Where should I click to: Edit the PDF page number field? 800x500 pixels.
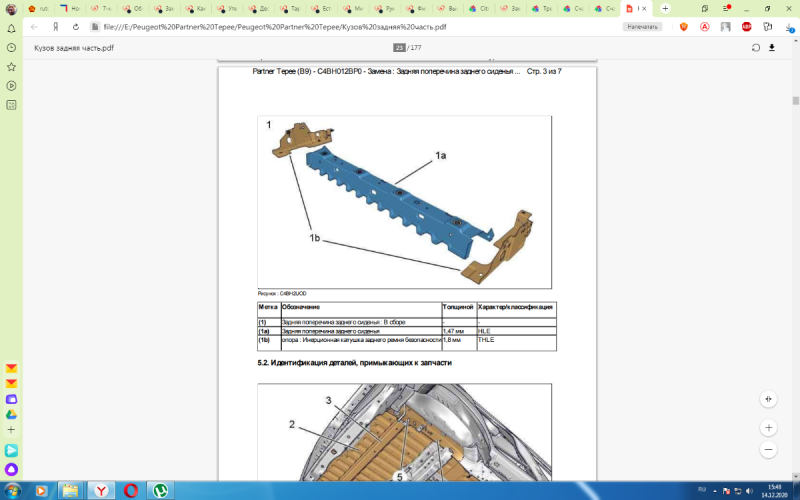pos(398,47)
